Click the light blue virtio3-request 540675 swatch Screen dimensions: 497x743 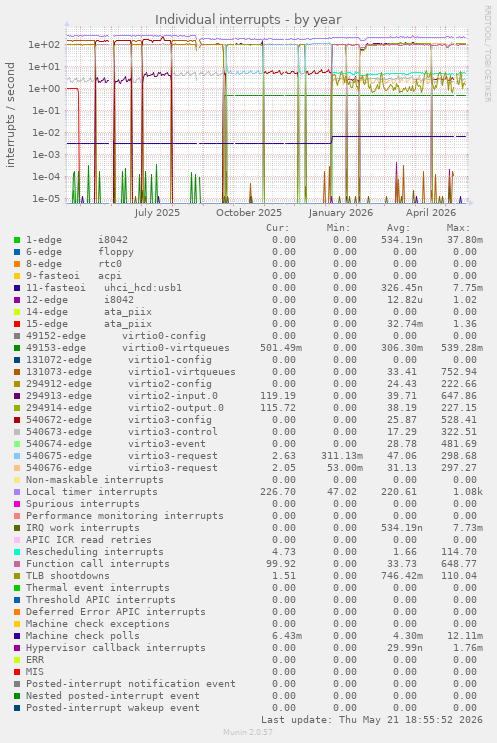(x=17, y=456)
